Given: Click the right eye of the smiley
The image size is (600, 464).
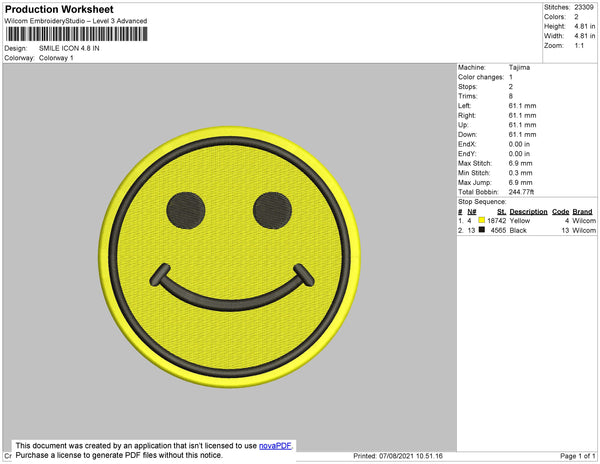Looking at the screenshot, I should 272,210.
